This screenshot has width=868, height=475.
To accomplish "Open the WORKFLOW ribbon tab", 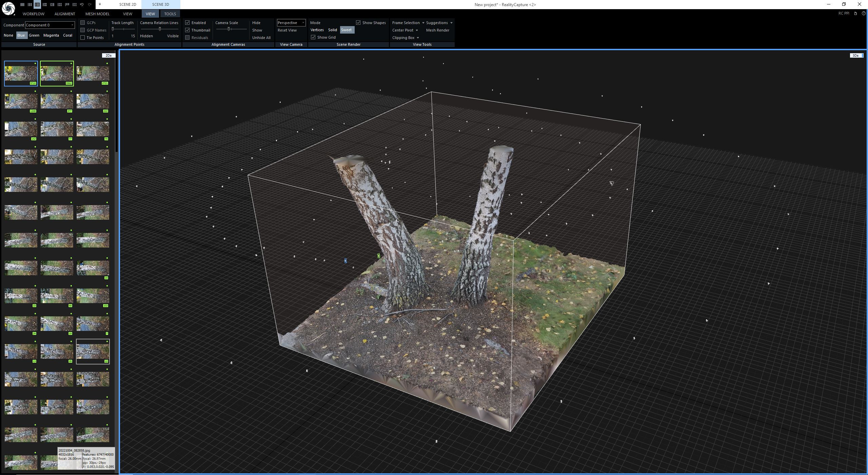I will tap(33, 14).
